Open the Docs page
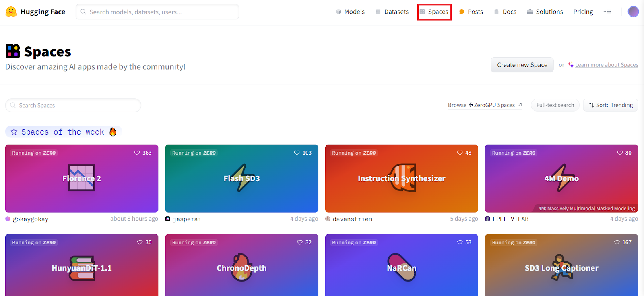This screenshot has height=296, width=644. pyautogui.click(x=505, y=12)
